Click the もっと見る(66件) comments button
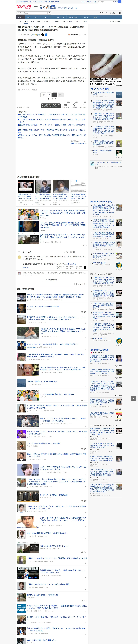Image resolution: width=138 pixels, height=644 pixels. click(x=52, y=280)
